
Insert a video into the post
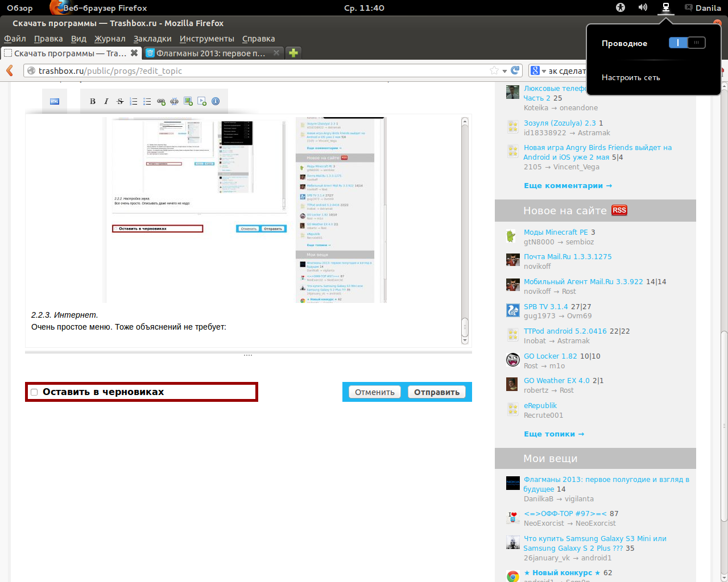[x=202, y=101]
